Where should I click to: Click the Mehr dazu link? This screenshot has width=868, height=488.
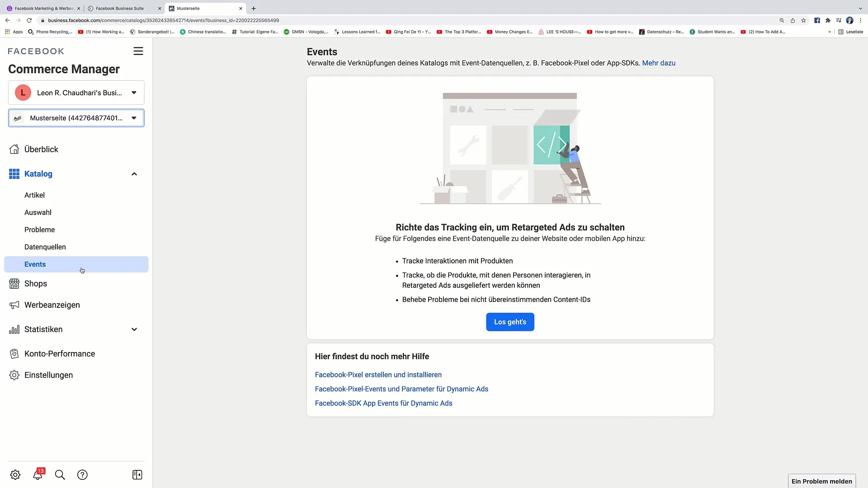click(x=659, y=63)
